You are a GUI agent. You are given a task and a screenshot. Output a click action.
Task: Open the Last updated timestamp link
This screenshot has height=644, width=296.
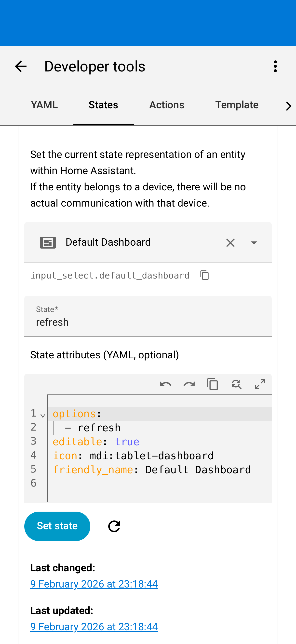94,627
